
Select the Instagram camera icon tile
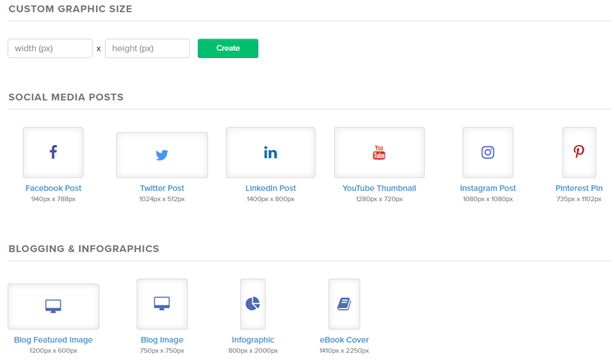click(x=488, y=152)
